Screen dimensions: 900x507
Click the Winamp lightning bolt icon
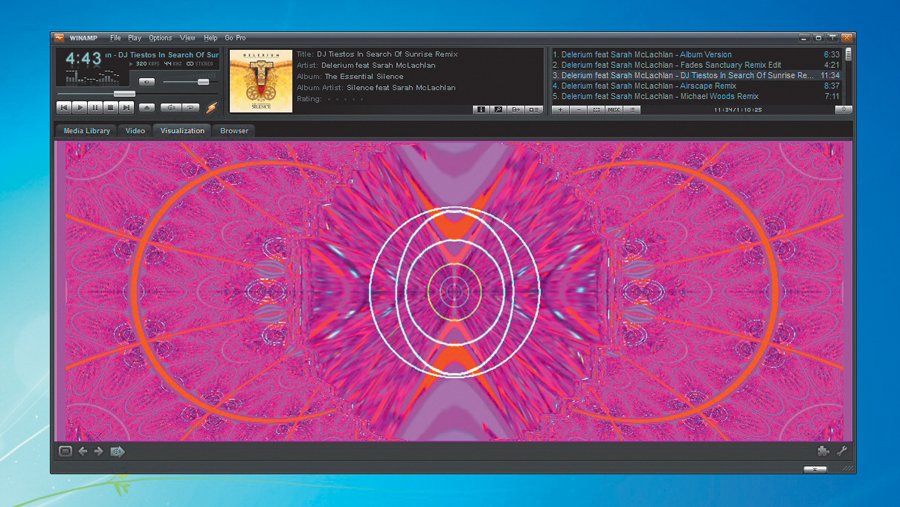click(211, 106)
